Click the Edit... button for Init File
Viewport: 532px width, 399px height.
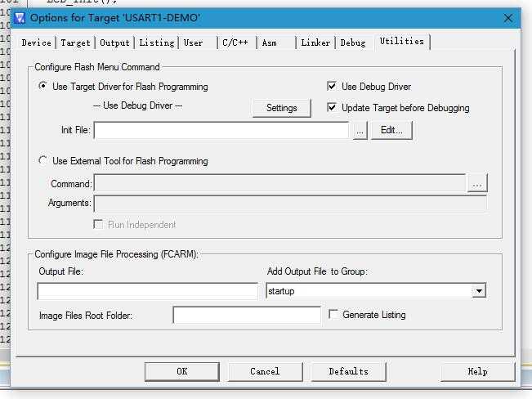point(391,130)
